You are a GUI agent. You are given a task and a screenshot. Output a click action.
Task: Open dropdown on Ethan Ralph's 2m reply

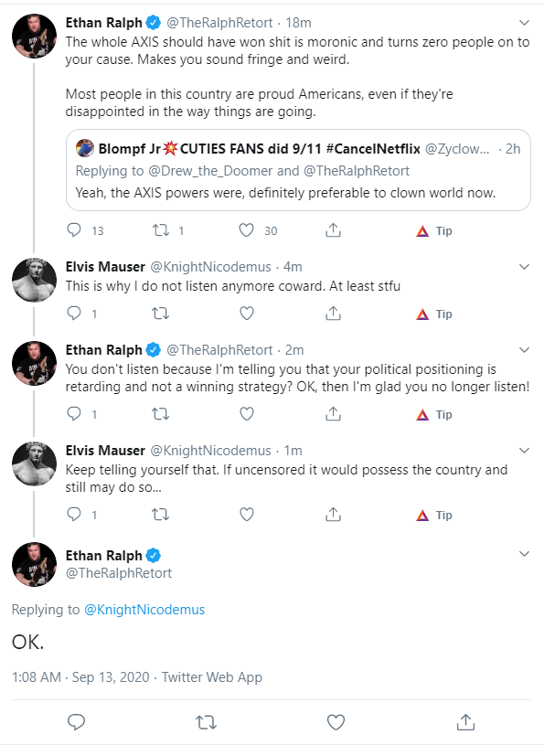point(524,349)
